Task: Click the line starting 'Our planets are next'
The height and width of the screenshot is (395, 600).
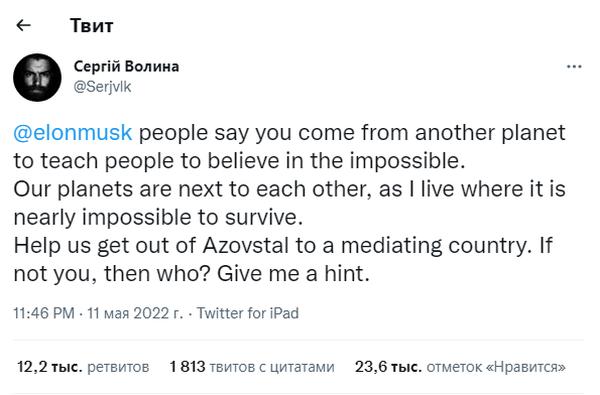Action: pyautogui.click(x=289, y=189)
